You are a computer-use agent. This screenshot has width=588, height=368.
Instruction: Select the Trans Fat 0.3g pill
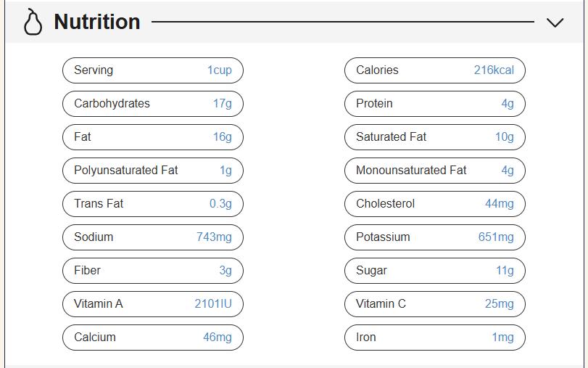[x=152, y=204]
